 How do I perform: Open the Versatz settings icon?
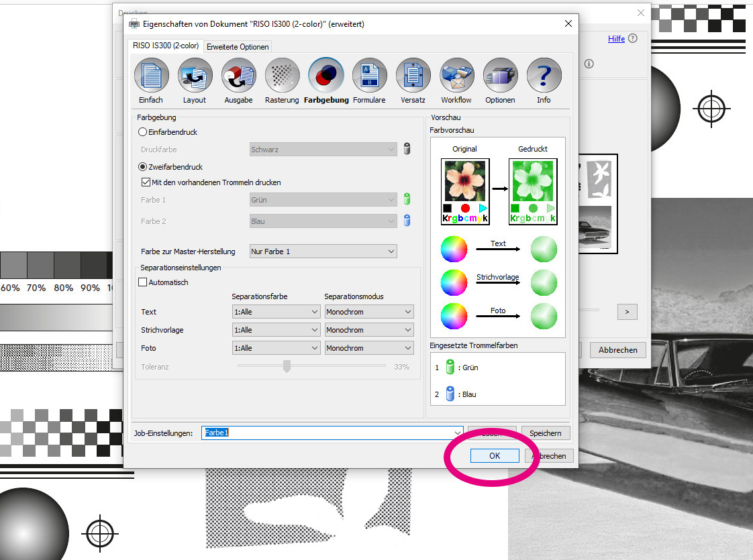click(x=413, y=76)
